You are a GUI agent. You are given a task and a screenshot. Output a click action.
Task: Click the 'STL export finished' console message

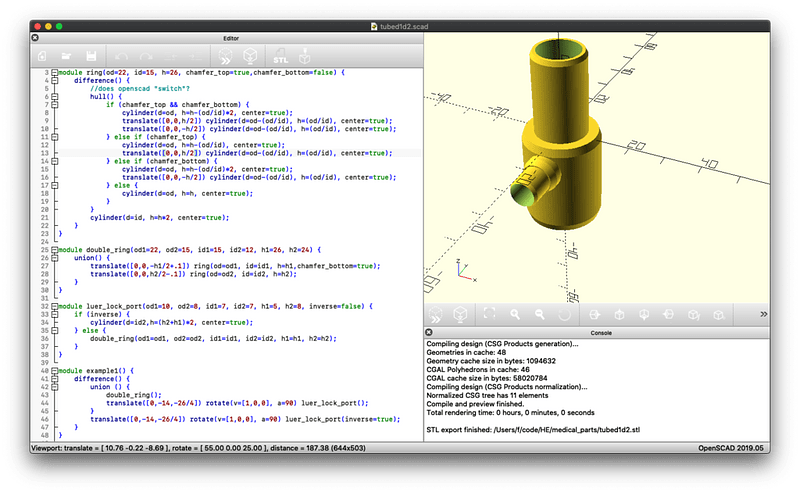coord(533,430)
